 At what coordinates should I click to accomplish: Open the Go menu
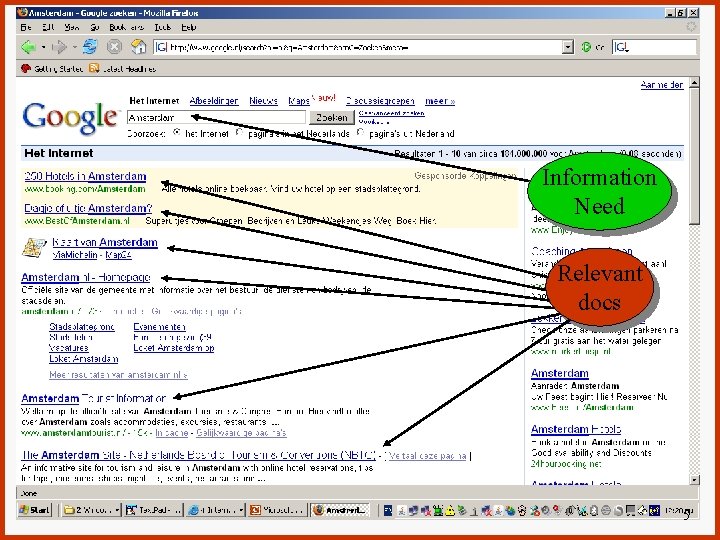click(x=95, y=27)
